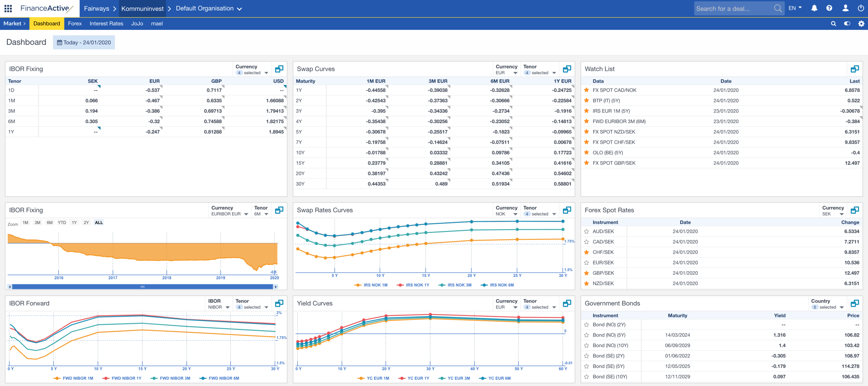Click the toolbar search magnifier icon
The height and width of the screenshot is (386, 868).
(x=833, y=24)
